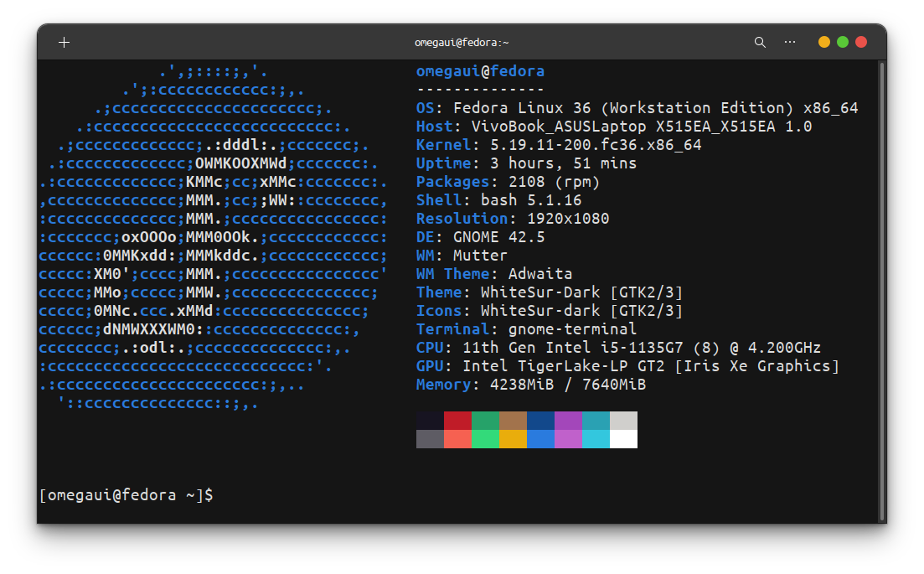Click the Shell line bash 5.1.16
The image size is (924, 574).
tap(498, 200)
